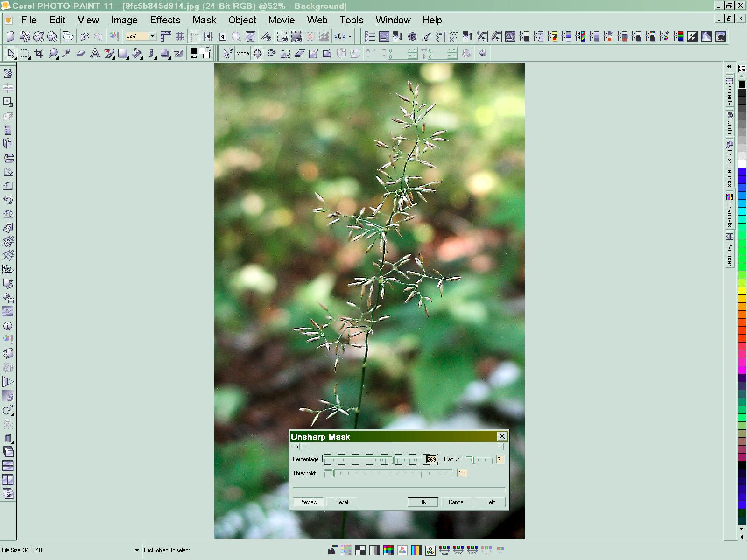Viewport: 747px width, 560px height.
Task: Open the Mask menu
Action: (204, 20)
